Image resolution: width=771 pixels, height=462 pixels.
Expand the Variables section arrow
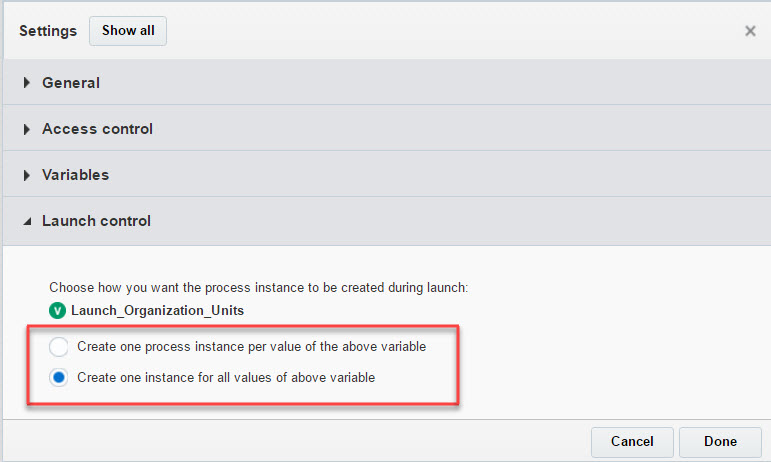(x=27, y=175)
